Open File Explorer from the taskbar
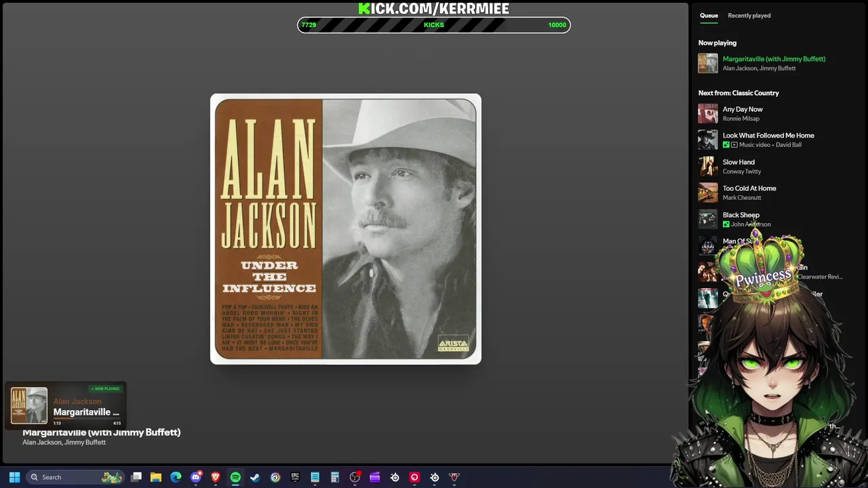This screenshot has height=488, width=868. pos(156,477)
